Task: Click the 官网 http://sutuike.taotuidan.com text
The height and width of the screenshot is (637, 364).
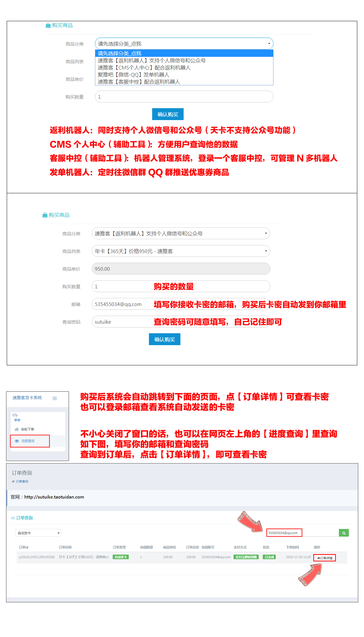Action: click(x=48, y=497)
